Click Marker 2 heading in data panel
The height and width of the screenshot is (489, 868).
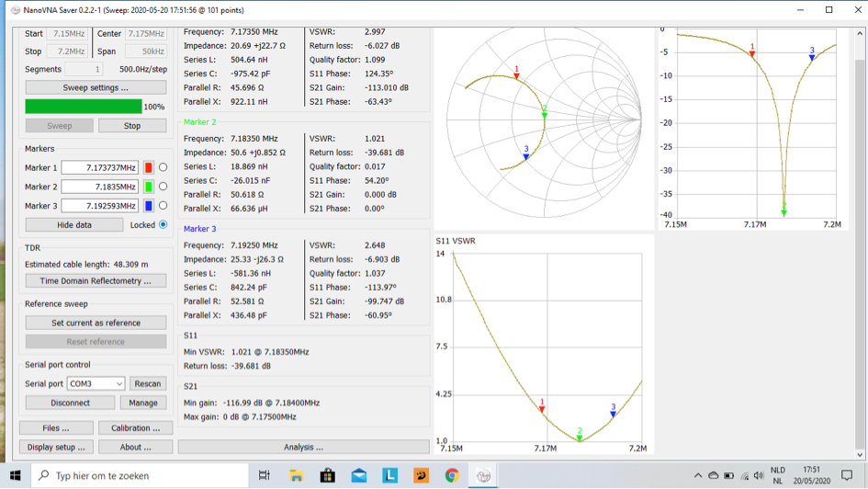click(x=200, y=122)
